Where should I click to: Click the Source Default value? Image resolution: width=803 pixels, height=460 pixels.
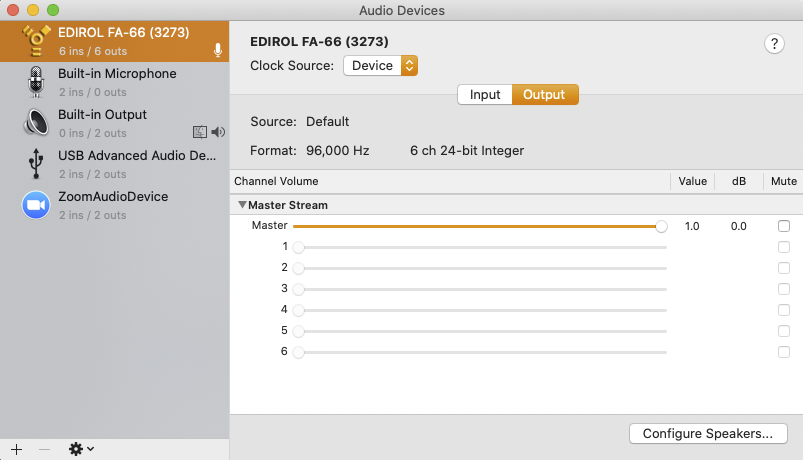(x=327, y=121)
